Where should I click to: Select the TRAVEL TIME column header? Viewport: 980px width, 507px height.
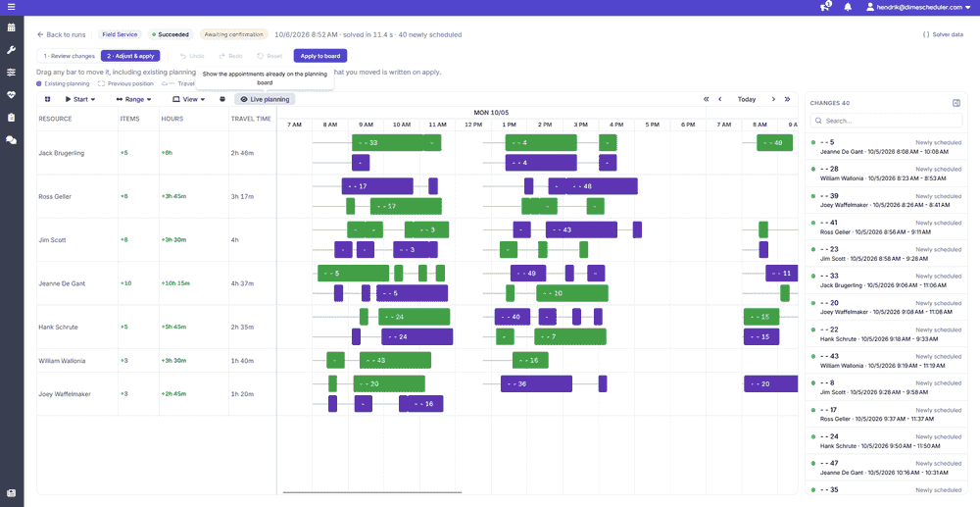[251, 119]
